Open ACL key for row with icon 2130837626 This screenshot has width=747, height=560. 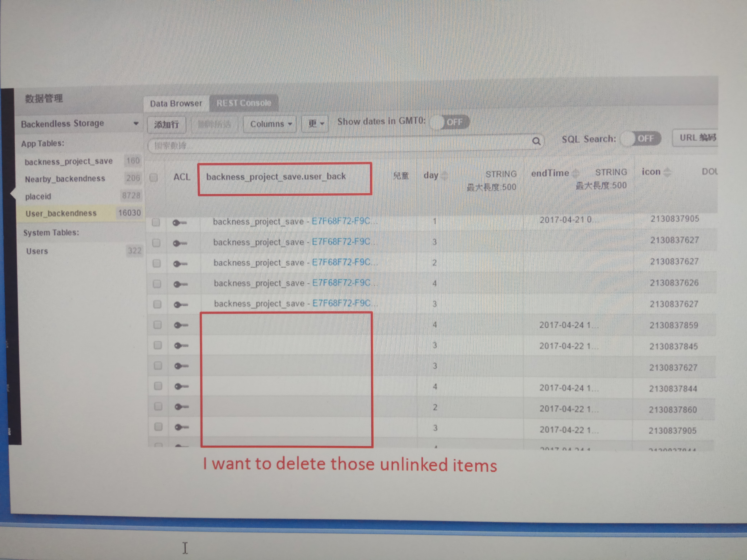(180, 284)
